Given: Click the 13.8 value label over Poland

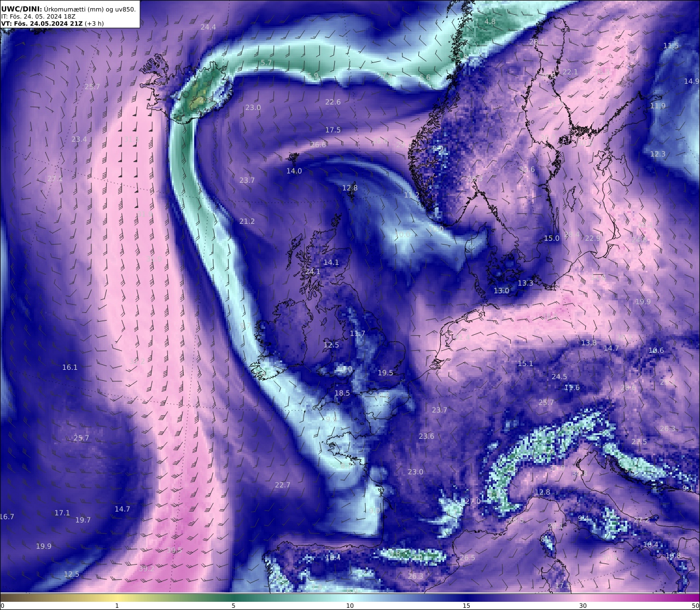Looking at the screenshot, I should [x=589, y=343].
